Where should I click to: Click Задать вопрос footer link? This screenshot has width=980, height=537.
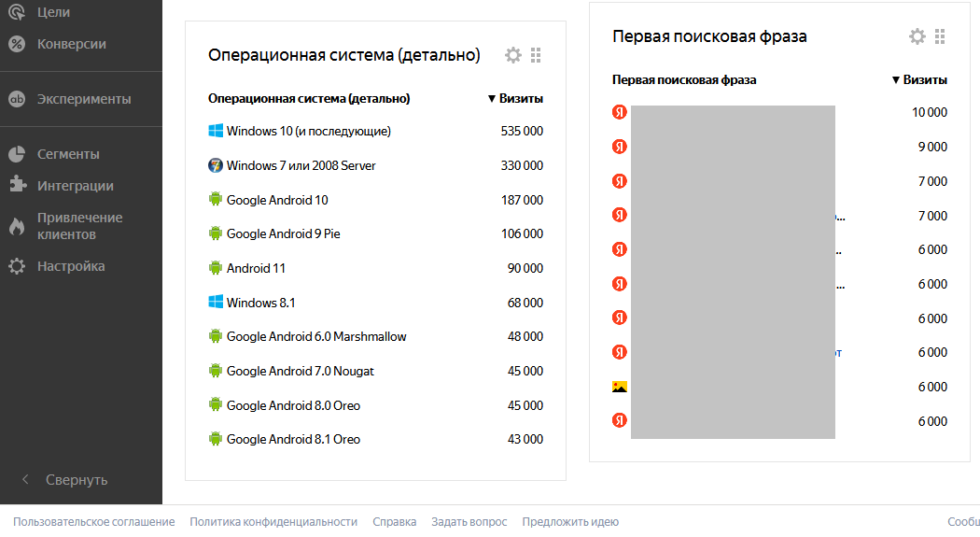point(469,521)
